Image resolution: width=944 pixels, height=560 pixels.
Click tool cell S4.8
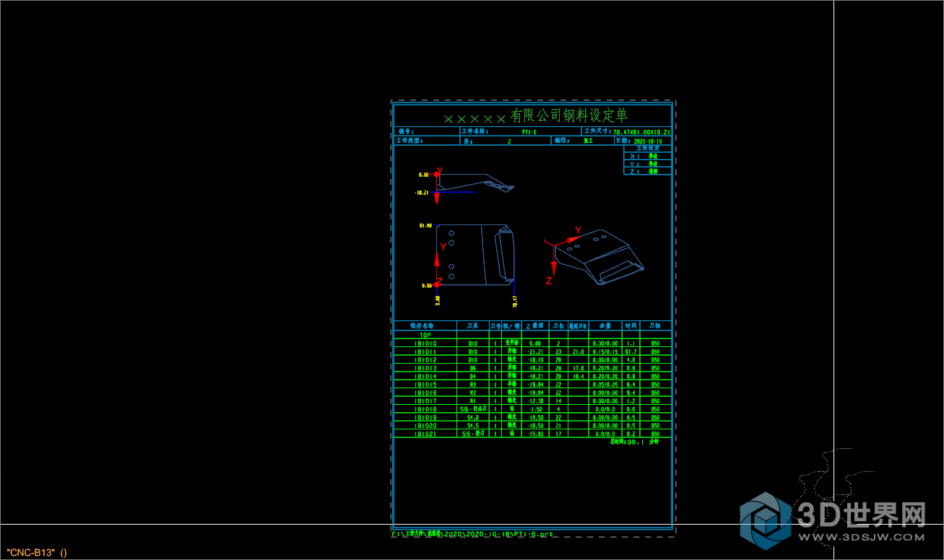(473, 418)
